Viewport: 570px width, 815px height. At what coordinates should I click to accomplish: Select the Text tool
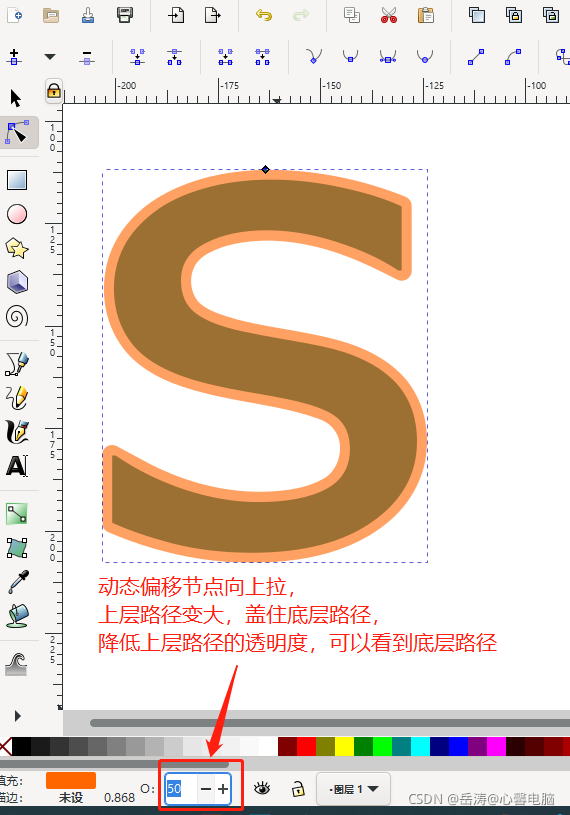[x=17, y=466]
